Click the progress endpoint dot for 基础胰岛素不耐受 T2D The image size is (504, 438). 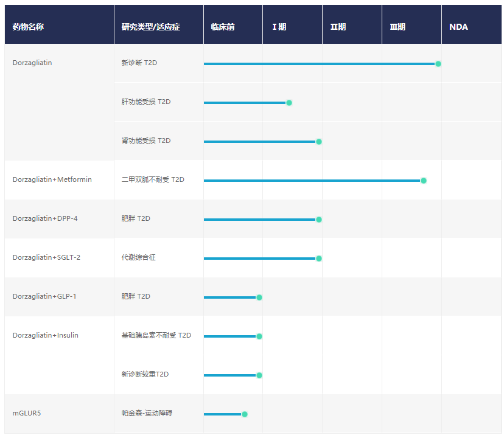pyautogui.click(x=259, y=336)
